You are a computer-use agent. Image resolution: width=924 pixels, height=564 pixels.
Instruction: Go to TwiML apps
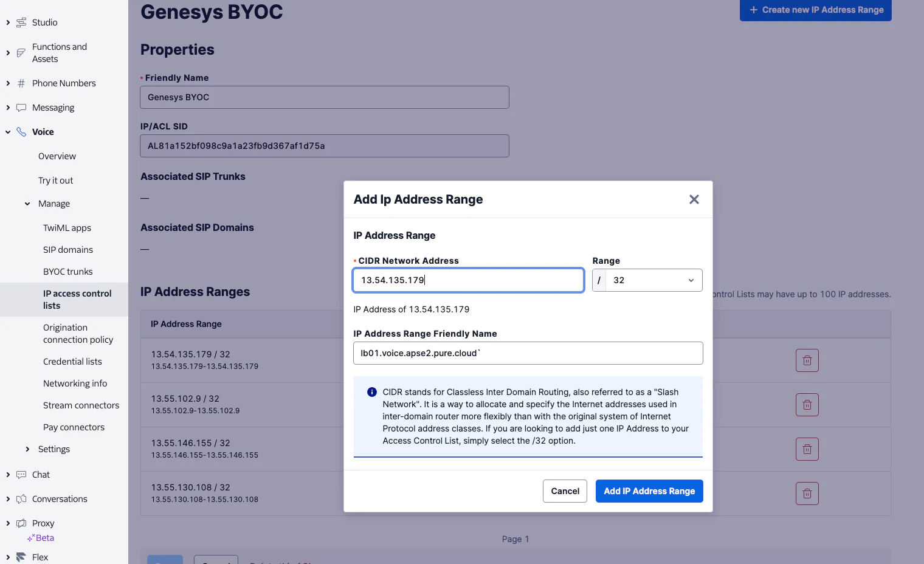[x=67, y=228]
